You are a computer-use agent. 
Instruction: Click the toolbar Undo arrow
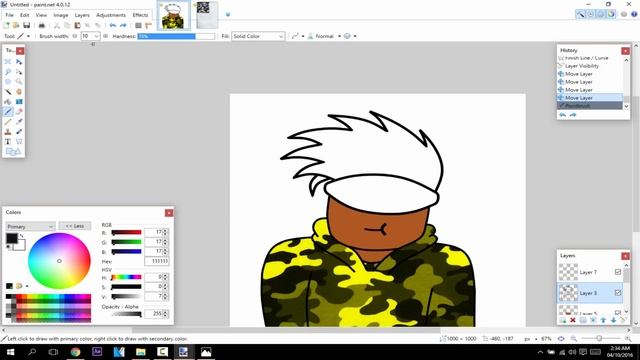pos(113,25)
